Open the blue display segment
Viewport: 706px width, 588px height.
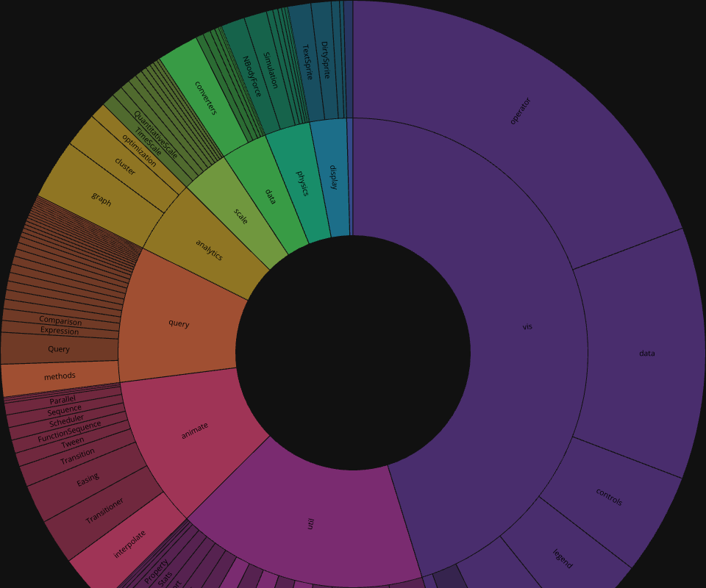coord(333,177)
